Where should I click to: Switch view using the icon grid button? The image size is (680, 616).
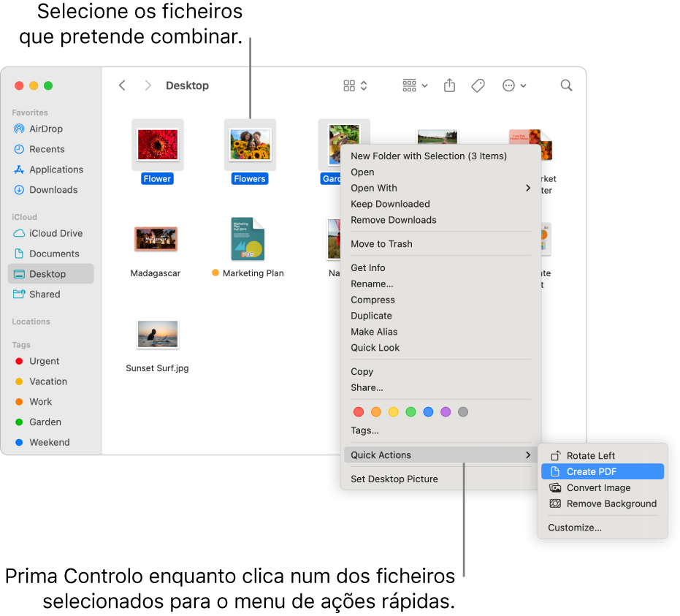(x=355, y=85)
